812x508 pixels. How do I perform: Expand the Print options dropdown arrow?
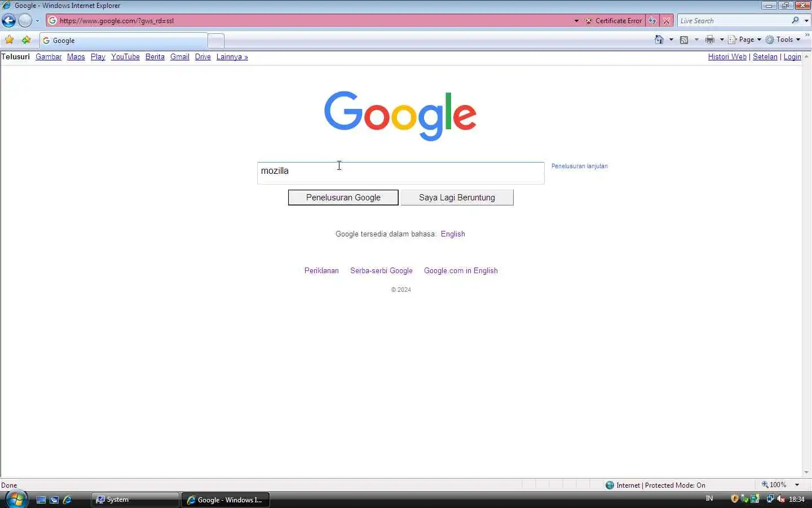coord(722,40)
